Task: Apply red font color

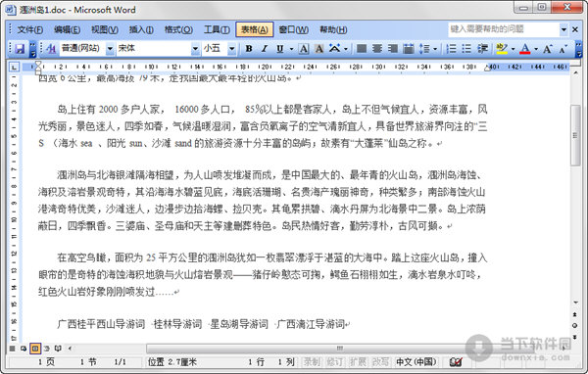Action: pos(525,48)
